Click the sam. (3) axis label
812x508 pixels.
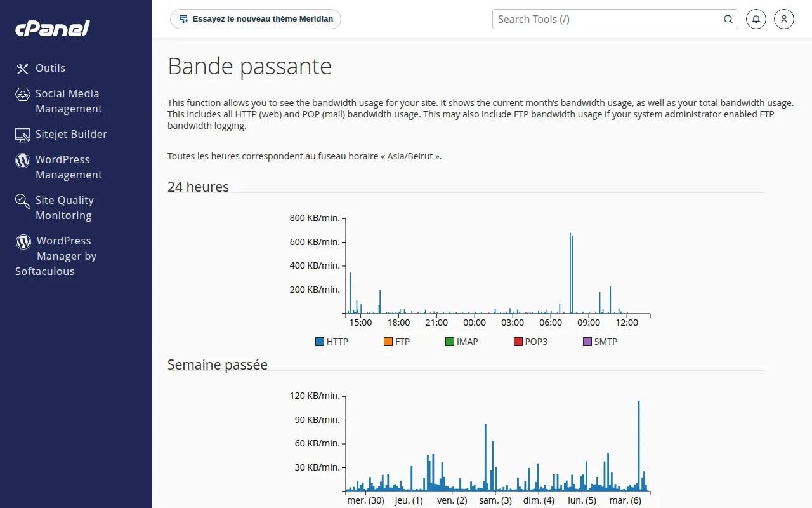click(495, 500)
